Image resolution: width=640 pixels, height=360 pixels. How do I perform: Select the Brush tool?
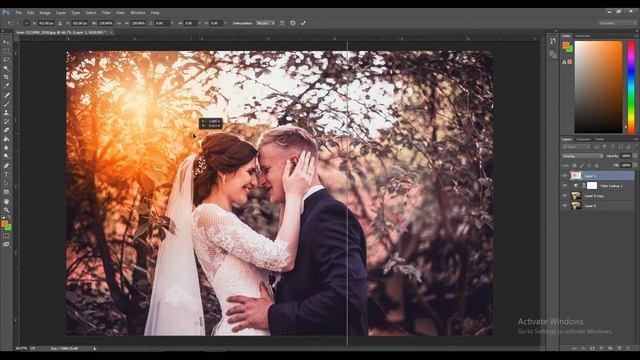point(6,104)
